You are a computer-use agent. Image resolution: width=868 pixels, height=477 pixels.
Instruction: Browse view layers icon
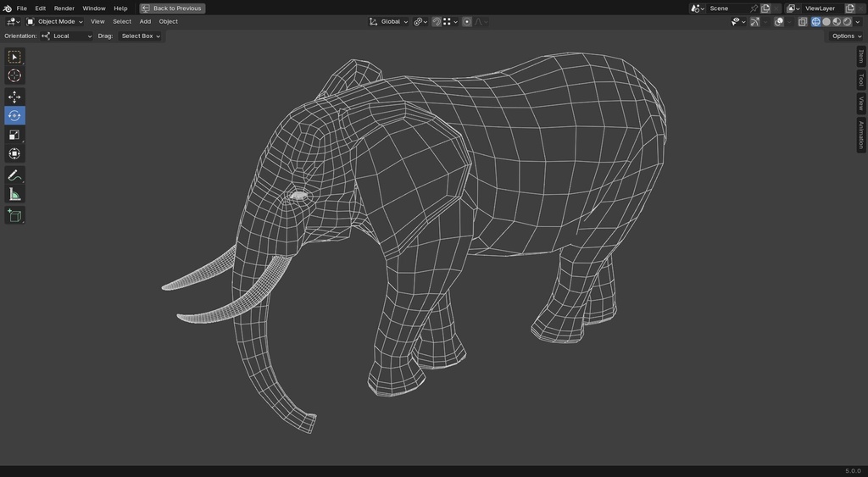click(793, 8)
